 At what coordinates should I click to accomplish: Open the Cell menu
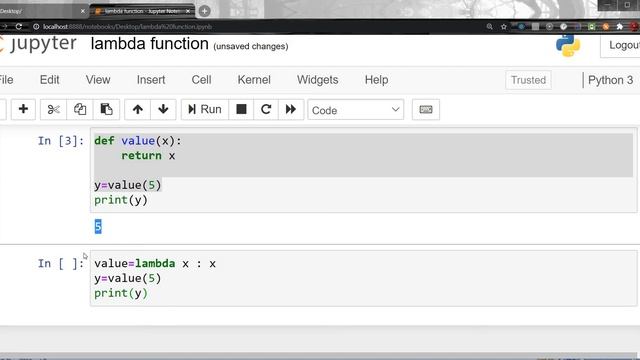point(202,80)
